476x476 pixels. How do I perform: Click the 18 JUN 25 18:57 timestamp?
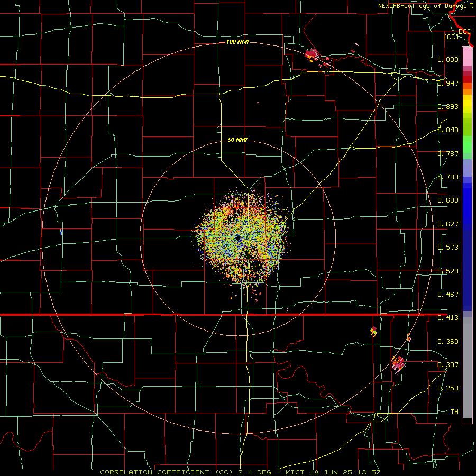pyautogui.click(x=346, y=472)
